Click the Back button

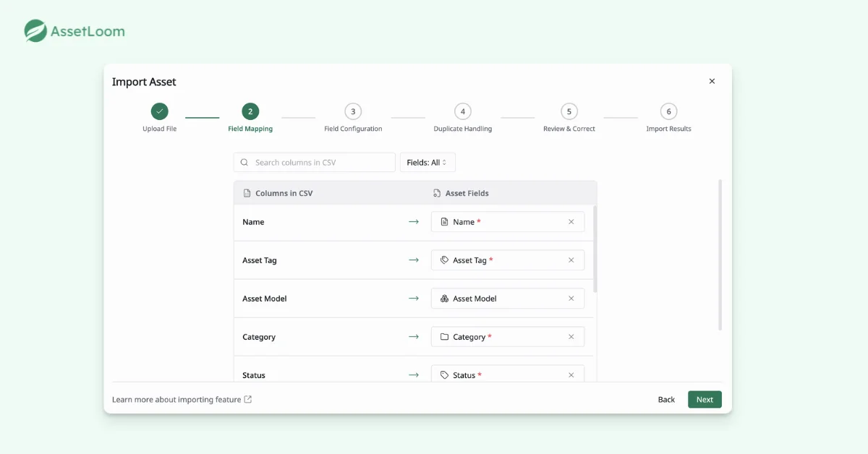pos(666,399)
